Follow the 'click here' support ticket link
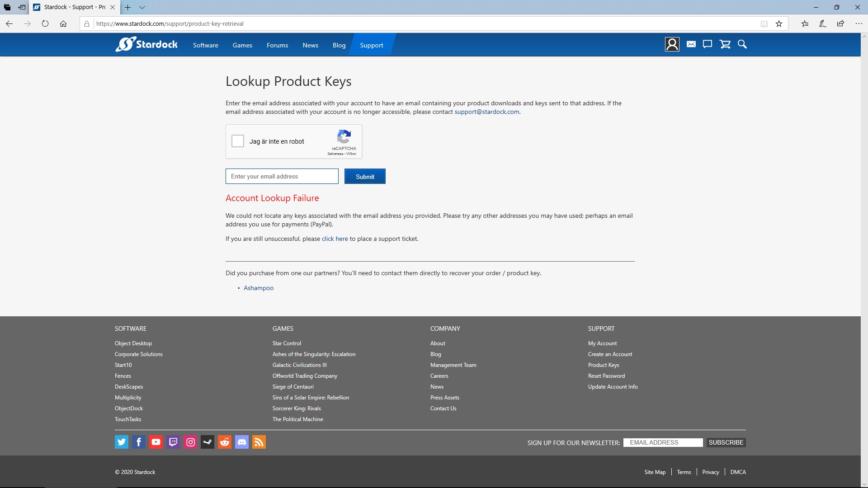868x488 pixels. click(x=335, y=239)
